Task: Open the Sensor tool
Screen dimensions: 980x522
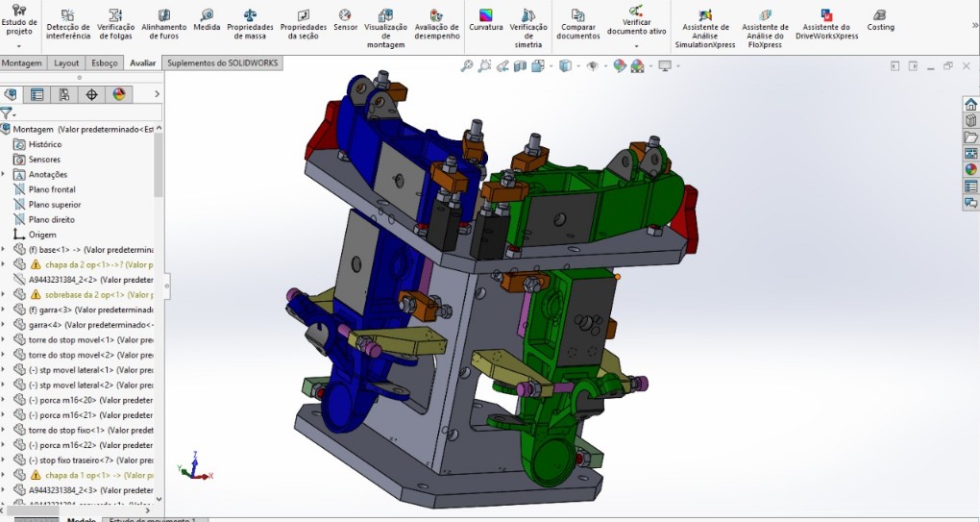Action: [345, 21]
